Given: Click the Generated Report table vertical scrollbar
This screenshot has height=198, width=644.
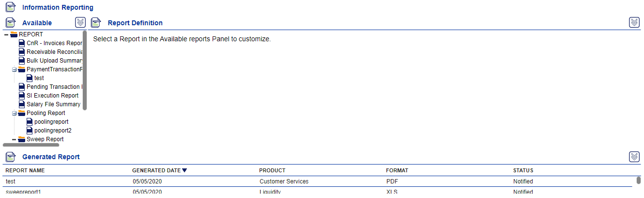Looking at the screenshot, I should pyautogui.click(x=639, y=181).
